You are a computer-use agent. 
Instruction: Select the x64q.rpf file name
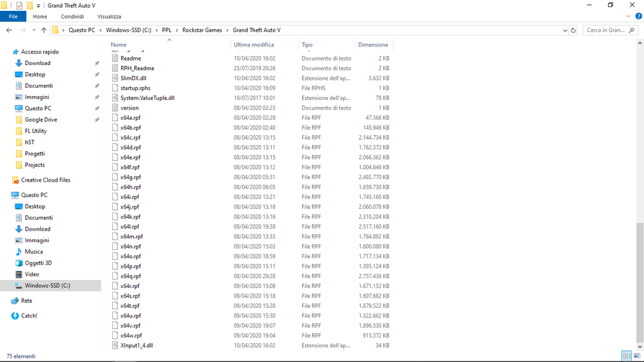coord(131,276)
